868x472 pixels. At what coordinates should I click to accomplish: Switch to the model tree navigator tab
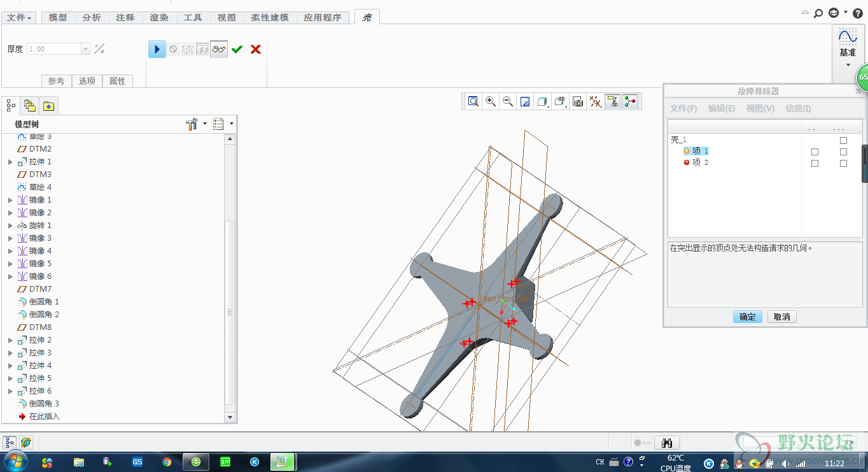click(11, 105)
